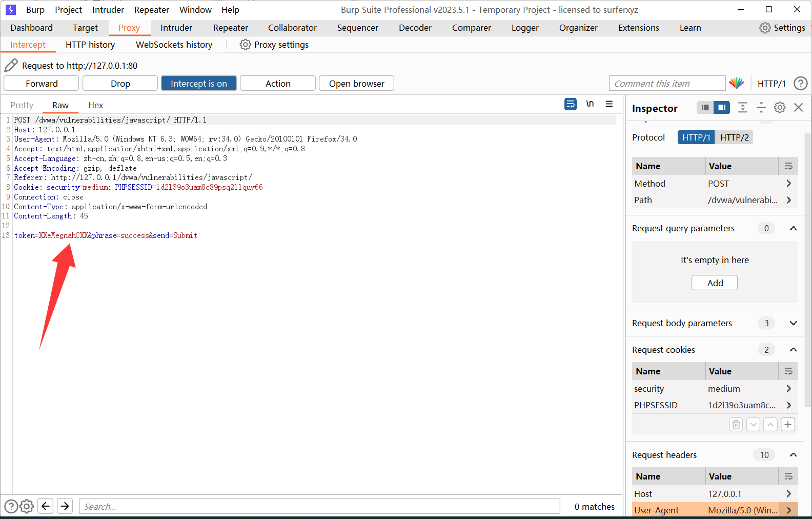Switch to the Decoder tab

(415, 28)
